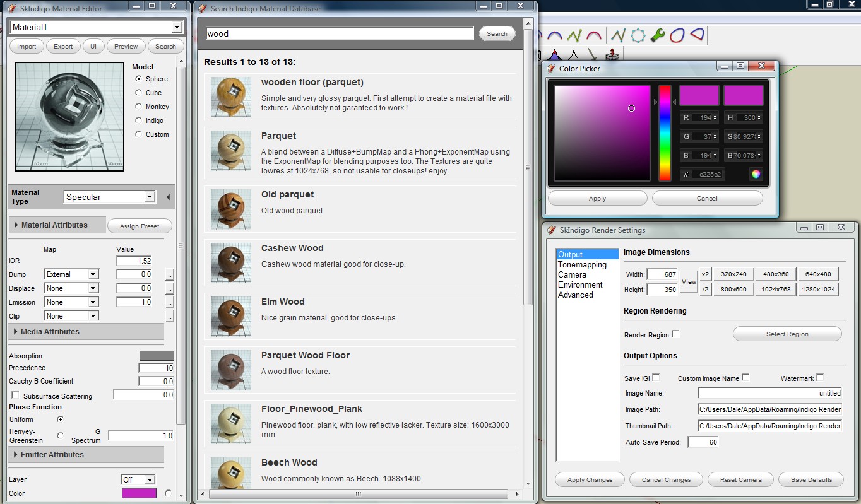Click the green wrench toolbar icon

(657, 35)
